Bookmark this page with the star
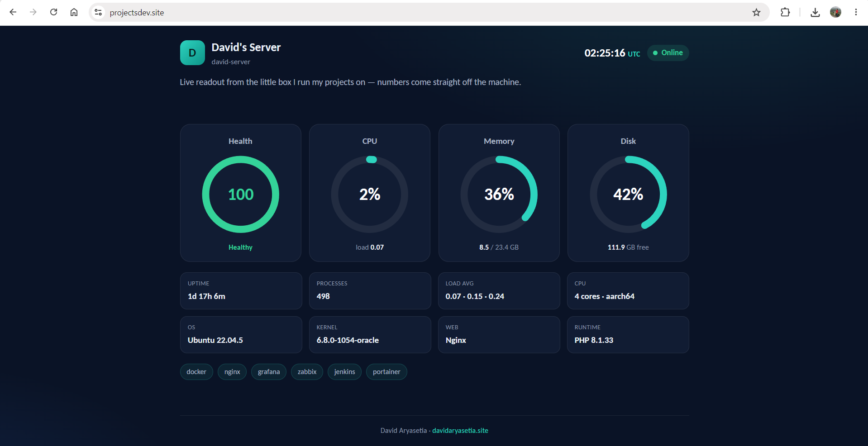This screenshot has width=868, height=446. 756,12
